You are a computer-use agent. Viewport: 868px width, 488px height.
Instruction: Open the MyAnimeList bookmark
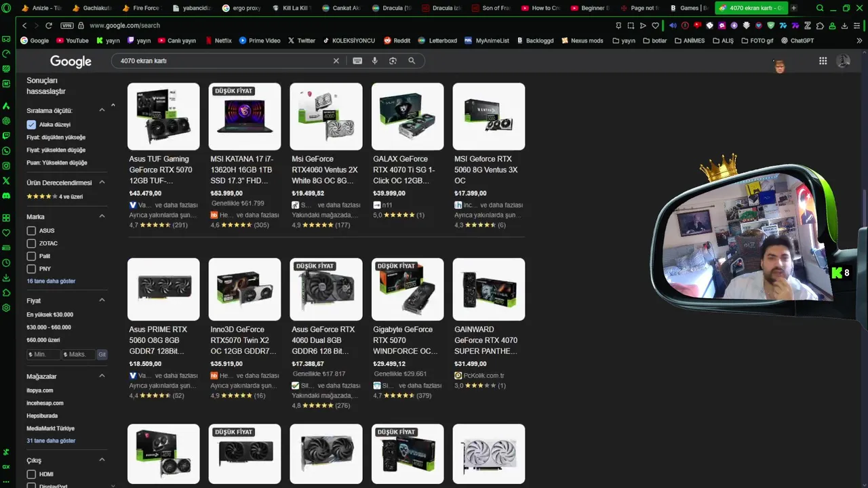pyautogui.click(x=486, y=41)
